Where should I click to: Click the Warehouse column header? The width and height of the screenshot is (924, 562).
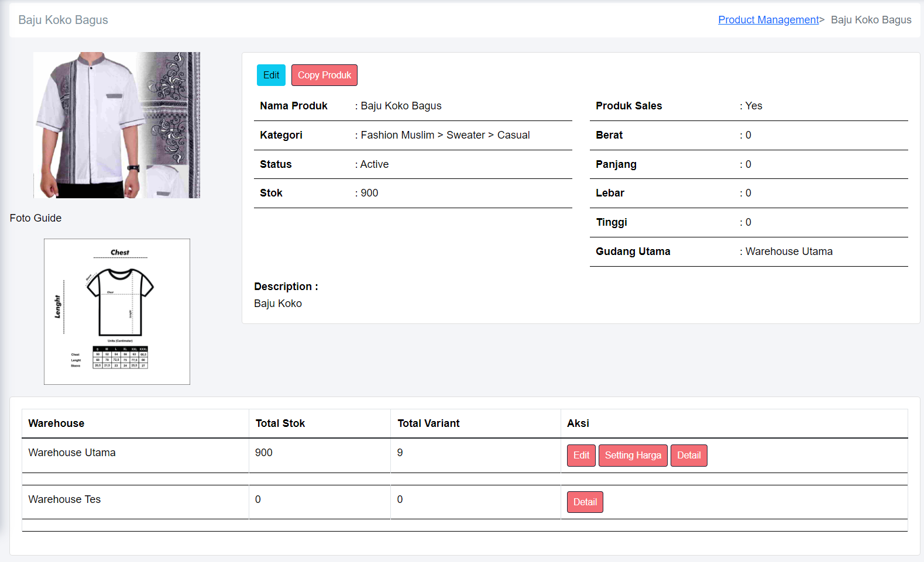pyautogui.click(x=56, y=423)
